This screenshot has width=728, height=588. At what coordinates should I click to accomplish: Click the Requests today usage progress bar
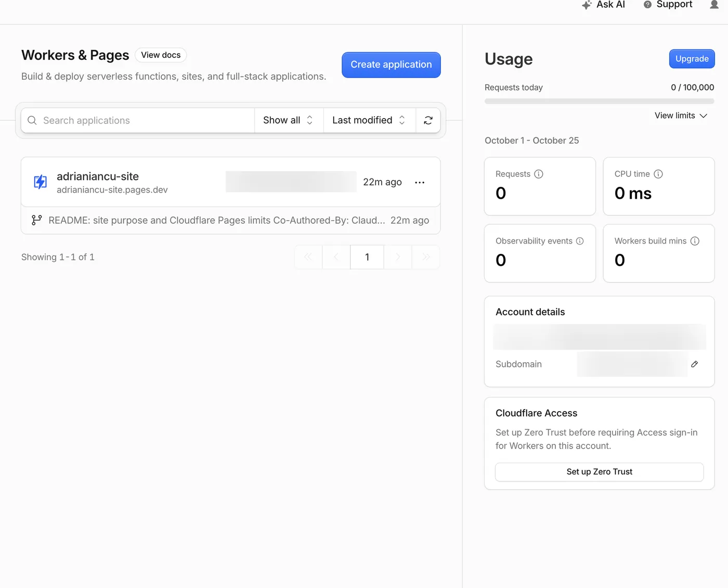tap(599, 101)
